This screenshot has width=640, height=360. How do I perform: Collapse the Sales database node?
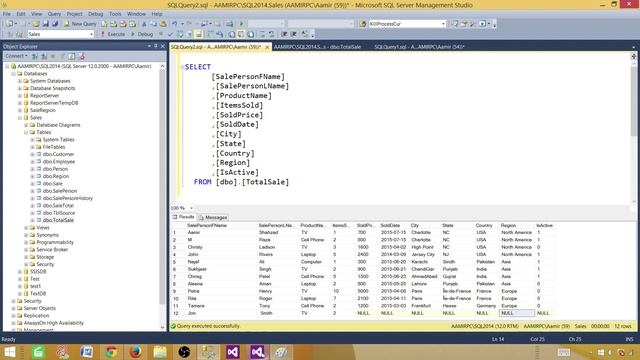click(x=20, y=118)
